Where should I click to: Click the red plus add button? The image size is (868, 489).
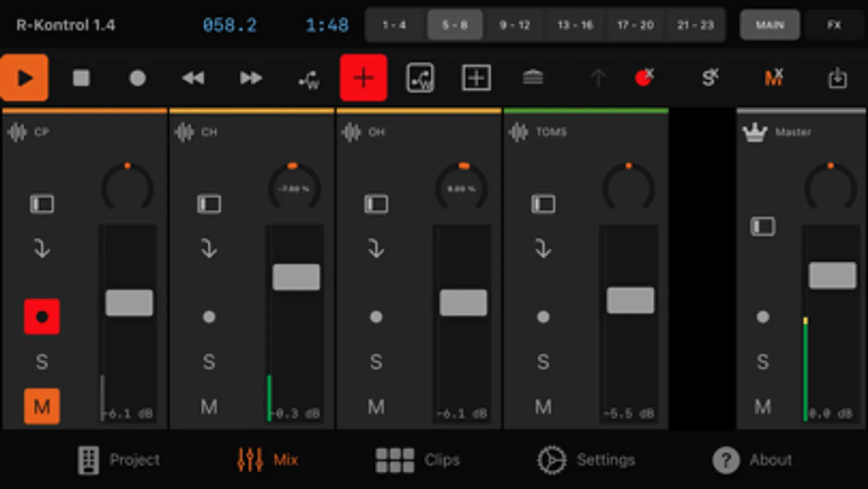[363, 78]
